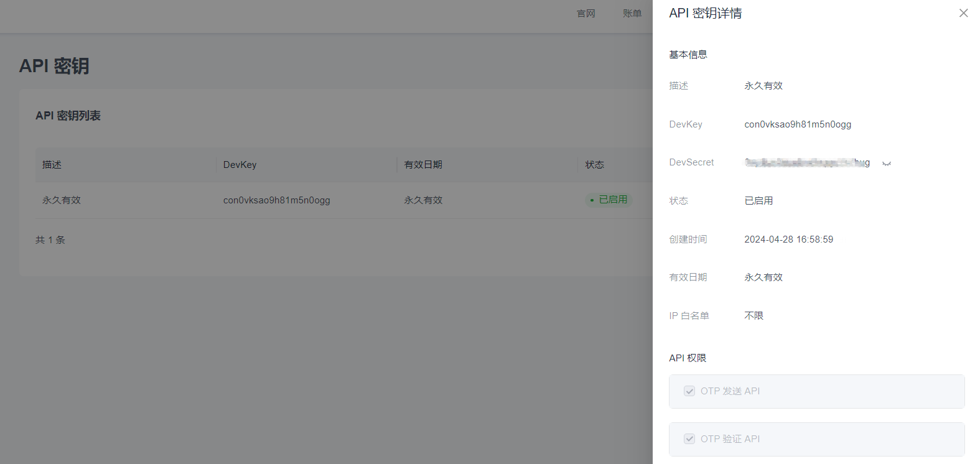980x464 pixels.
Task: Toggle the OTP 验证 API checkbox
Action: click(689, 439)
